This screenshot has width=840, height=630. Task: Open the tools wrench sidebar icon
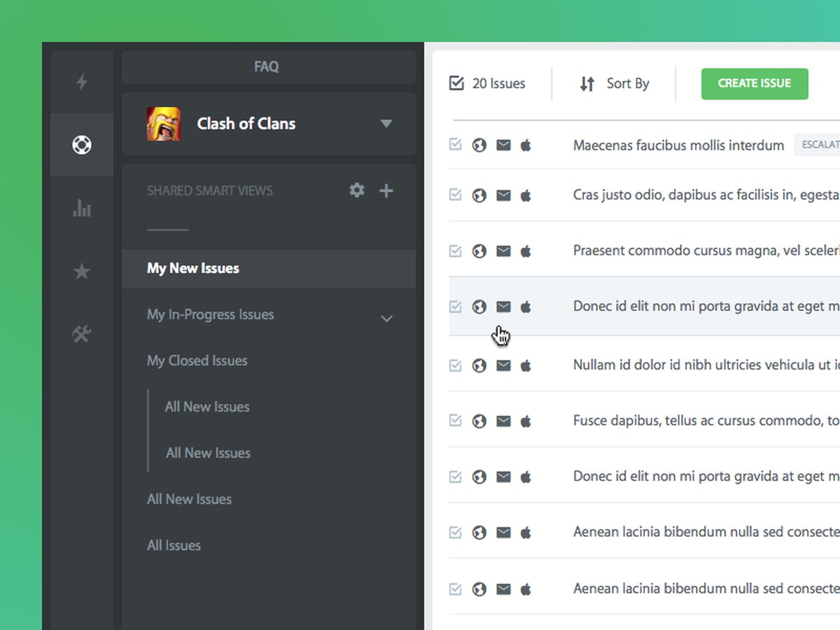coord(82,334)
